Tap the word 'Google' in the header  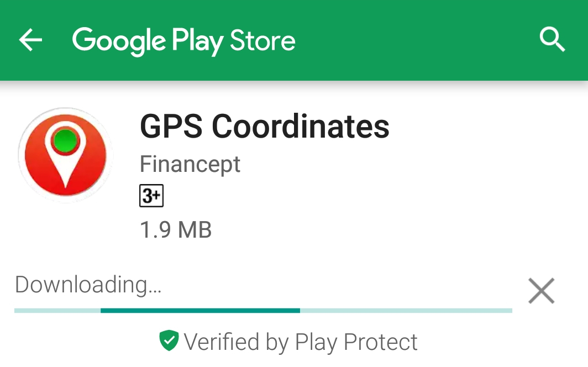click(119, 41)
